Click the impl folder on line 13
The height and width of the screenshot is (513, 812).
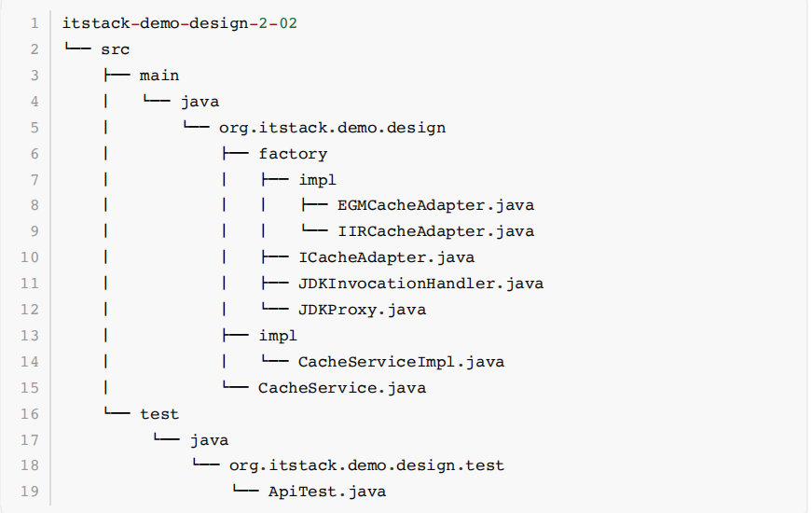tap(278, 336)
